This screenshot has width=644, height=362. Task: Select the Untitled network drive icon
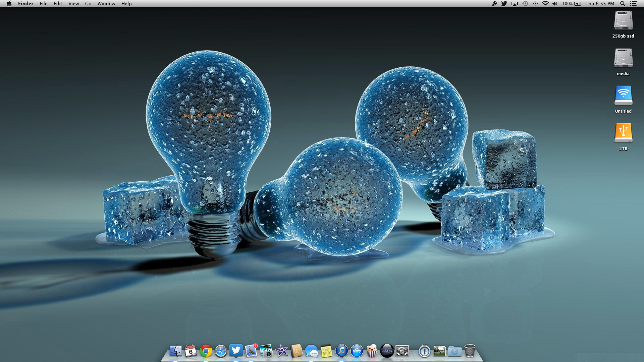pyautogui.click(x=623, y=96)
